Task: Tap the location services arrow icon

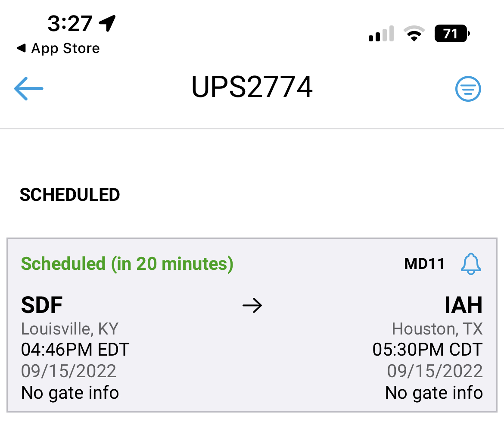Action: tap(107, 23)
